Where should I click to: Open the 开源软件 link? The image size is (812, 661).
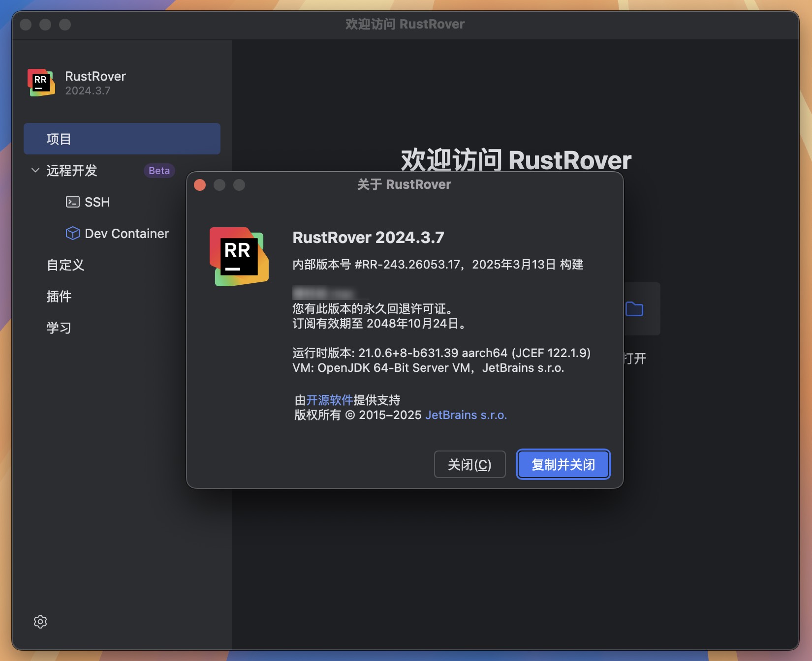tap(329, 400)
